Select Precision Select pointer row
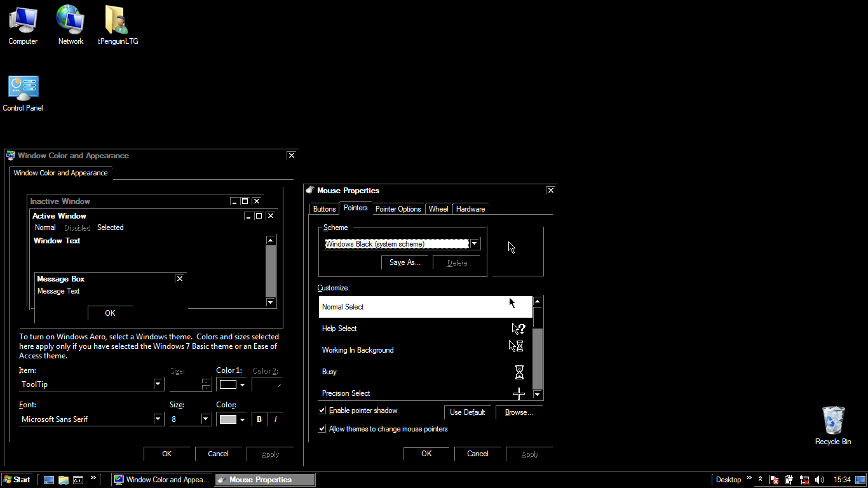This screenshot has width=868, height=488. click(x=425, y=392)
